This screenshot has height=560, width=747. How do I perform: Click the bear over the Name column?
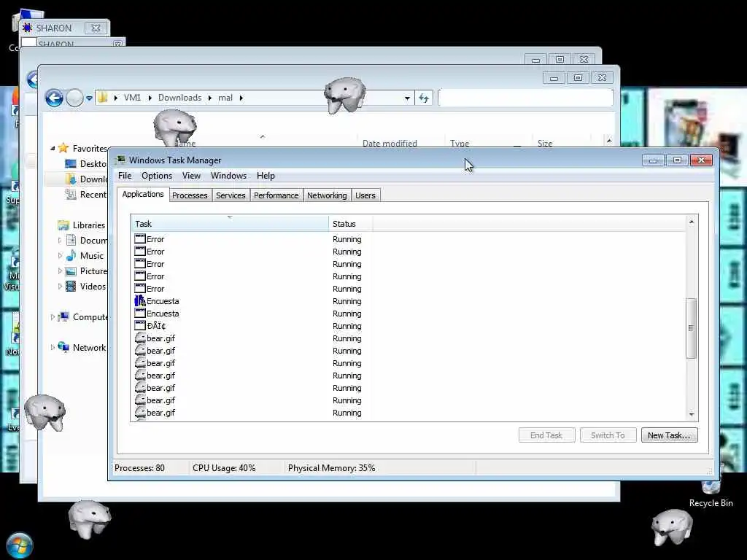pos(175,127)
